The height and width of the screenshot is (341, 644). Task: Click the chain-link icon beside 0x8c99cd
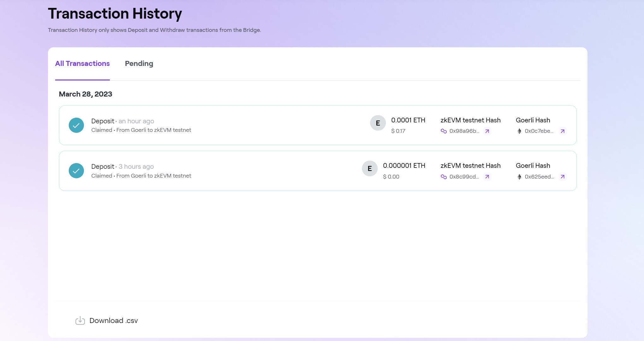[444, 177]
